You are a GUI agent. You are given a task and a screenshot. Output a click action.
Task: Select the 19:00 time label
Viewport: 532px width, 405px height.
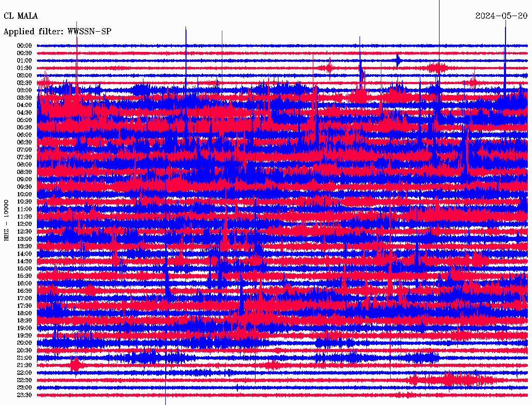[24, 328]
